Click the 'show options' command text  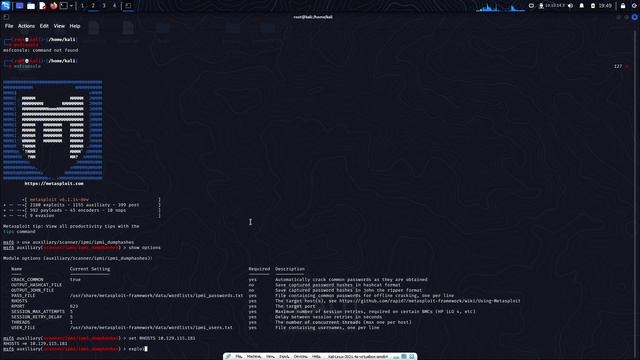coord(144,248)
